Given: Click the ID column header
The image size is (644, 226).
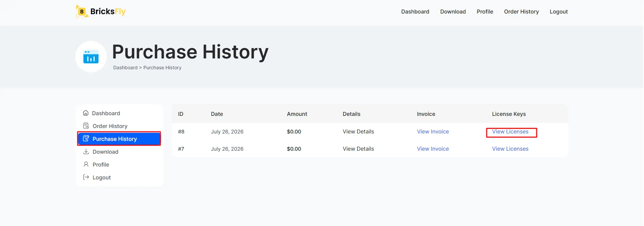Looking at the screenshot, I should [181, 114].
